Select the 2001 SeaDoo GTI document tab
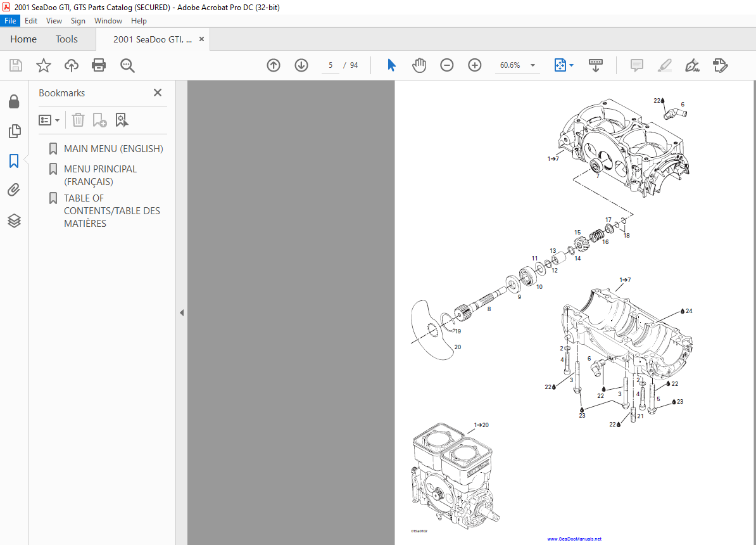The height and width of the screenshot is (545, 756). click(x=153, y=39)
